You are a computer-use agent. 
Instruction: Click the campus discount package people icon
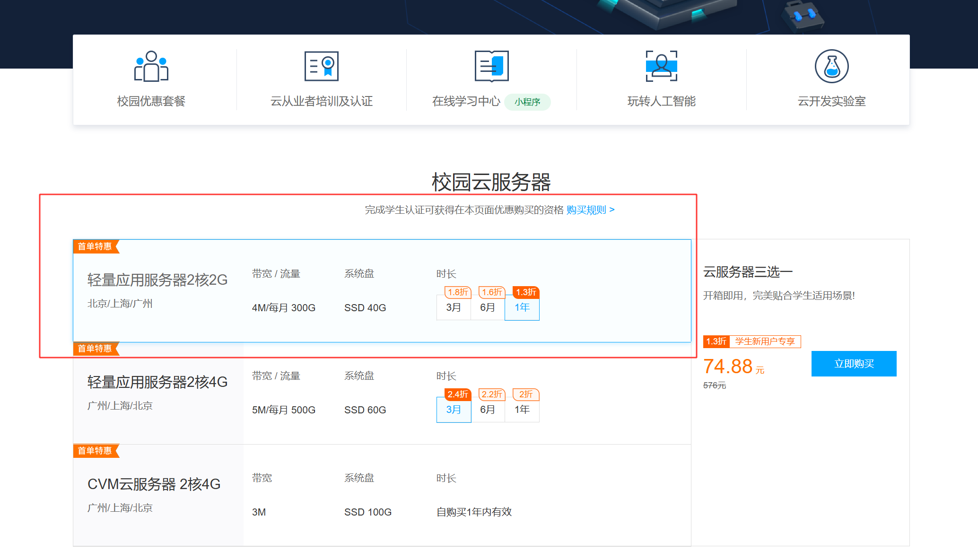[151, 66]
